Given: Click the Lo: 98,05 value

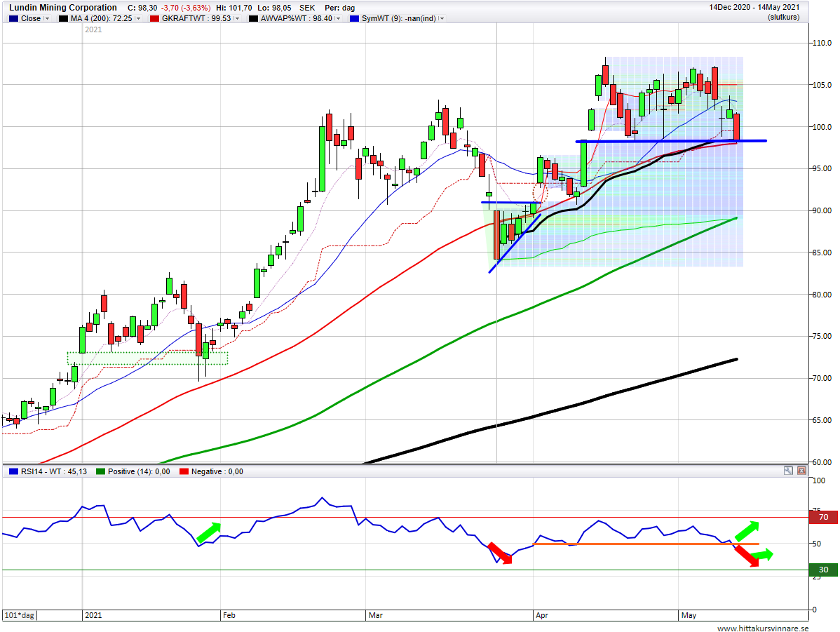Looking at the screenshot, I should point(274,8).
